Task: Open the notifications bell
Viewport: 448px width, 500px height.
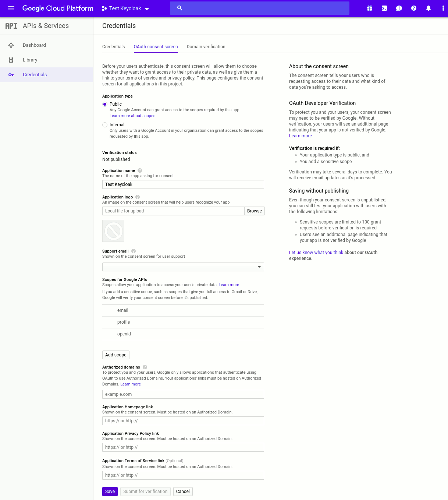Action: click(429, 8)
